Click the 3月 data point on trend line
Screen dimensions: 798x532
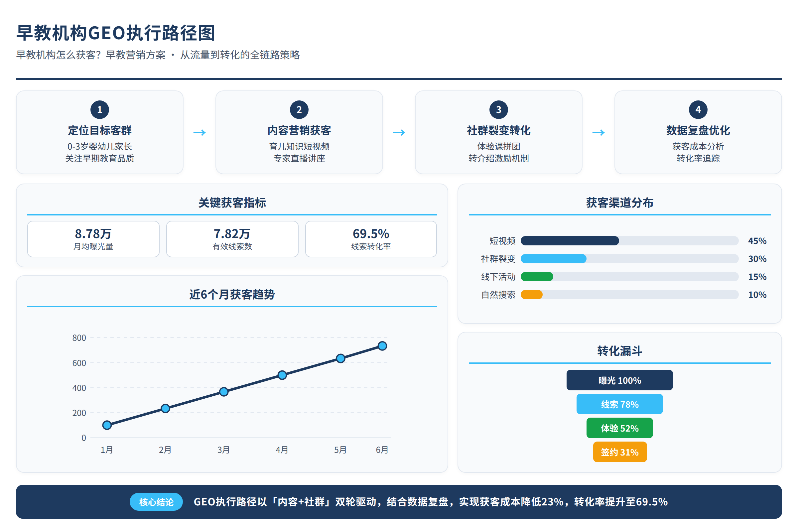[x=223, y=392]
